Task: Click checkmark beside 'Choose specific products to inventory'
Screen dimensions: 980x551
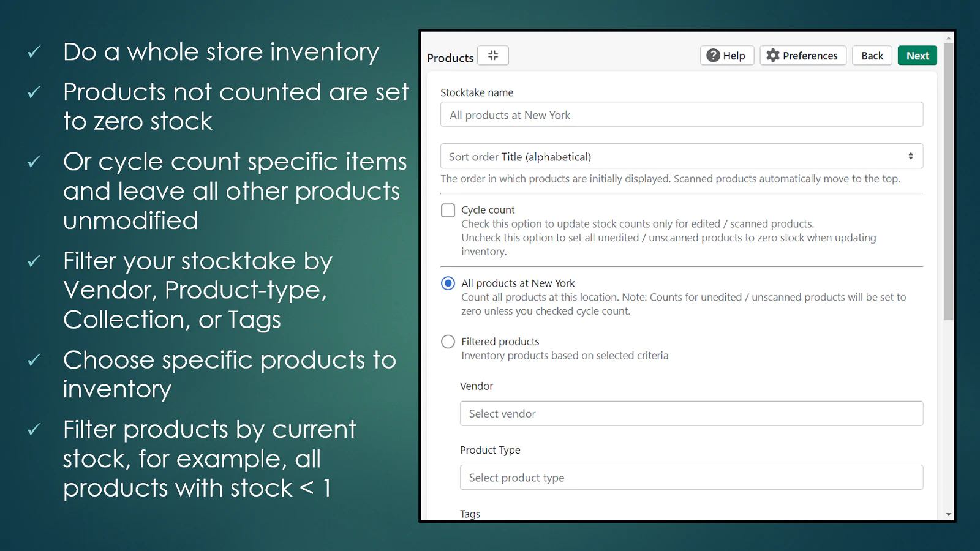Action: click(x=34, y=360)
